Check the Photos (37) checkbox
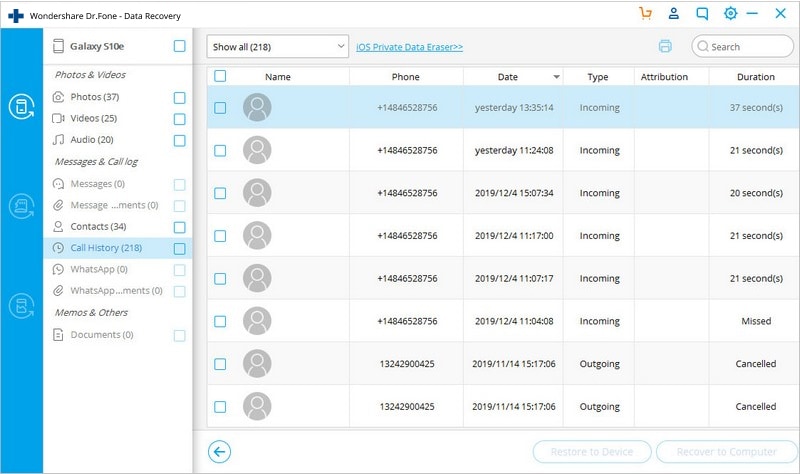Screen dimensions: 800x474 180,98
